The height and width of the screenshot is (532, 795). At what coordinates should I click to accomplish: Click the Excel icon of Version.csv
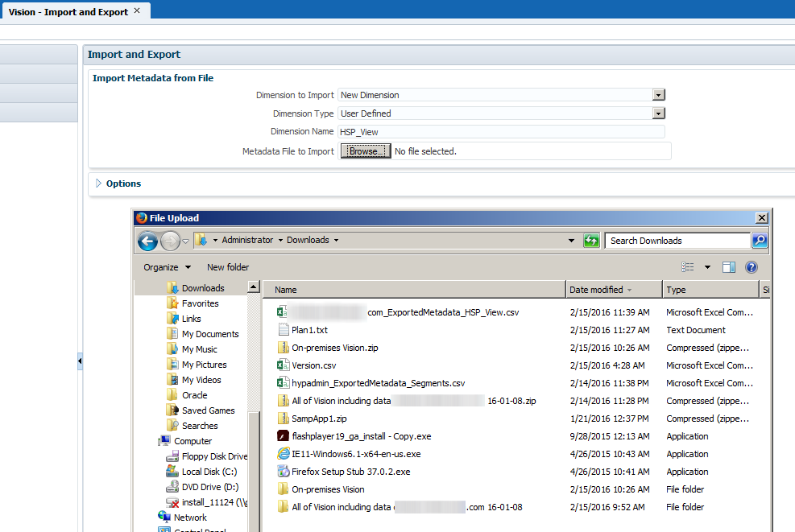click(x=283, y=365)
